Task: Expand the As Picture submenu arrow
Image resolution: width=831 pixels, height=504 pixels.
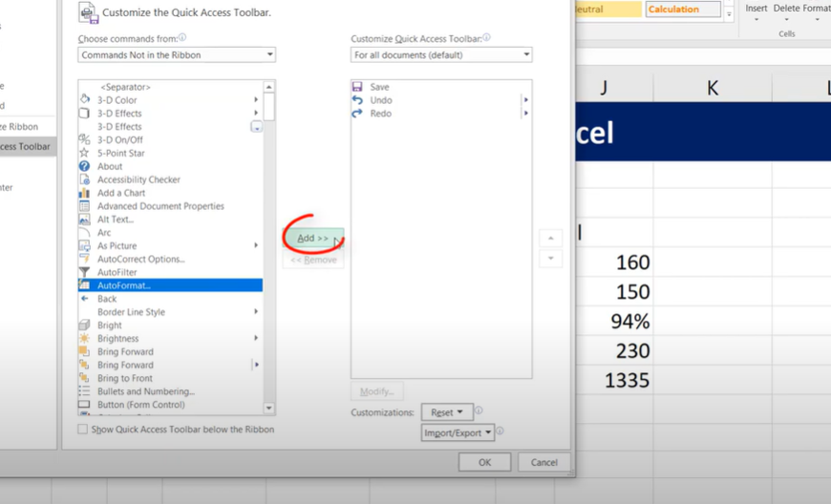Action: (256, 245)
